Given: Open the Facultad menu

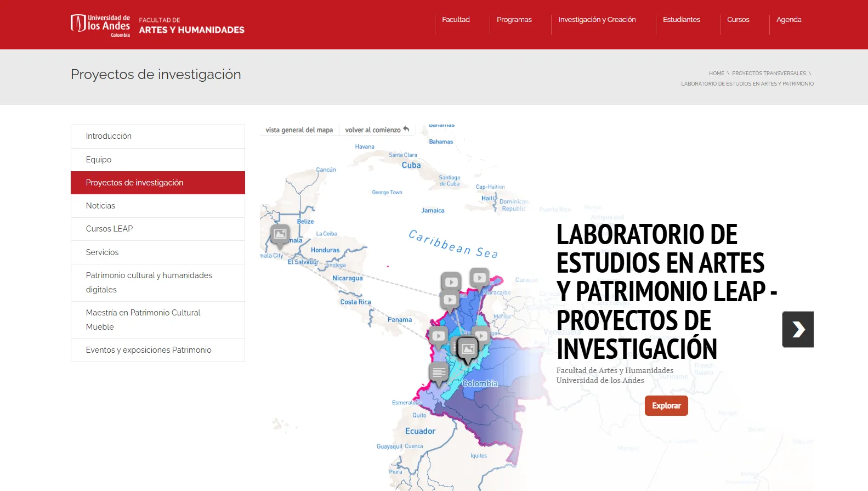Looking at the screenshot, I should click(x=456, y=20).
